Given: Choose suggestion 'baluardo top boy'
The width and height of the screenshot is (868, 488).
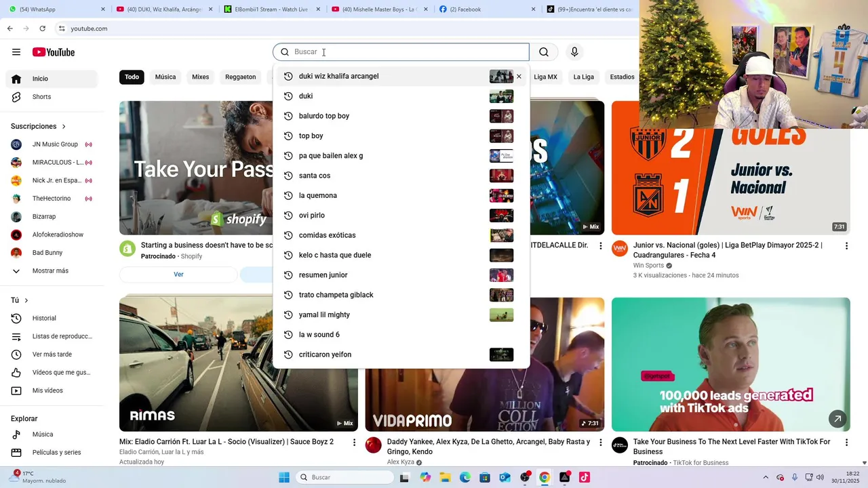Looking at the screenshot, I should 401,116.
